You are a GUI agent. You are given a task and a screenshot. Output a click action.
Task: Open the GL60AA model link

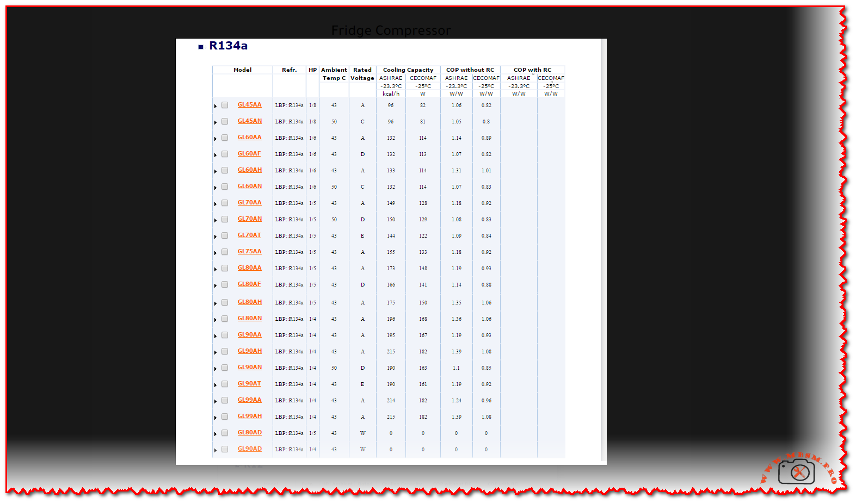[x=249, y=138]
